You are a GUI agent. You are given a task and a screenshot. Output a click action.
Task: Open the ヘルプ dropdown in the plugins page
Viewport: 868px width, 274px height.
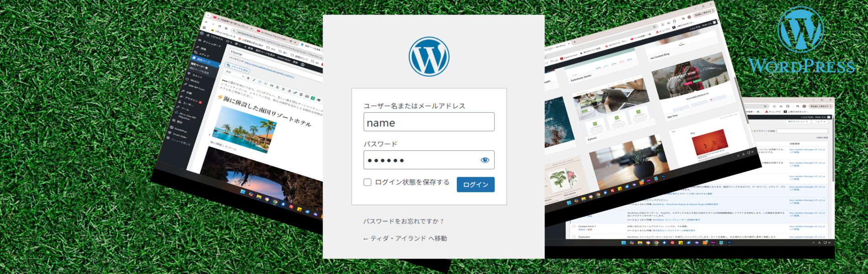[x=820, y=121]
